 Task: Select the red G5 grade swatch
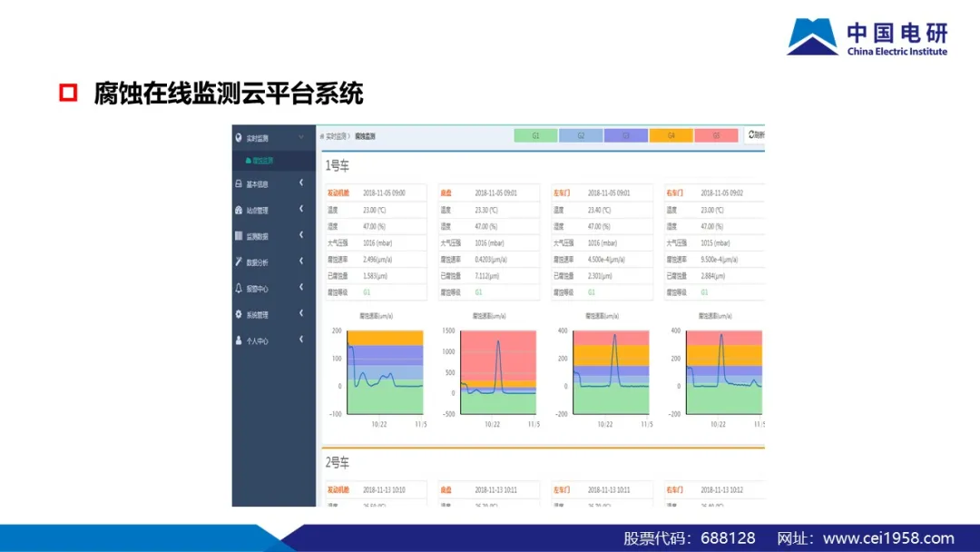coord(716,135)
